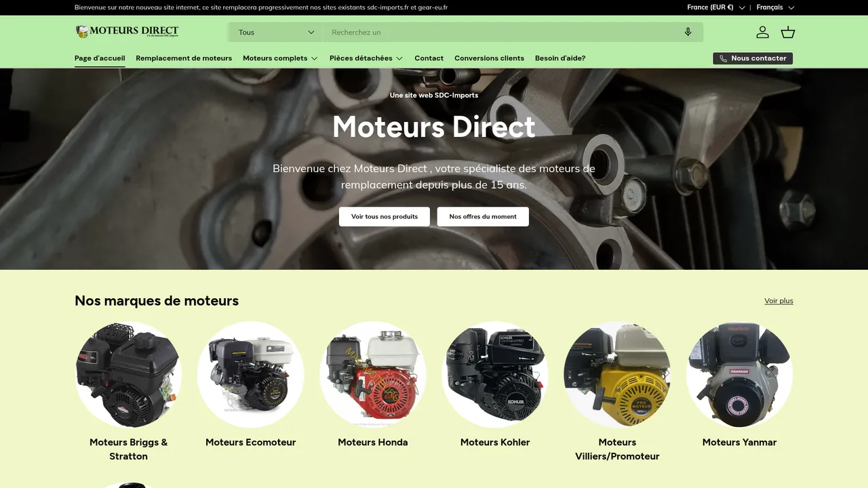Select the Villiers/Promoteur engine thumbnail
This screenshot has width=868, height=488.
[x=617, y=374]
